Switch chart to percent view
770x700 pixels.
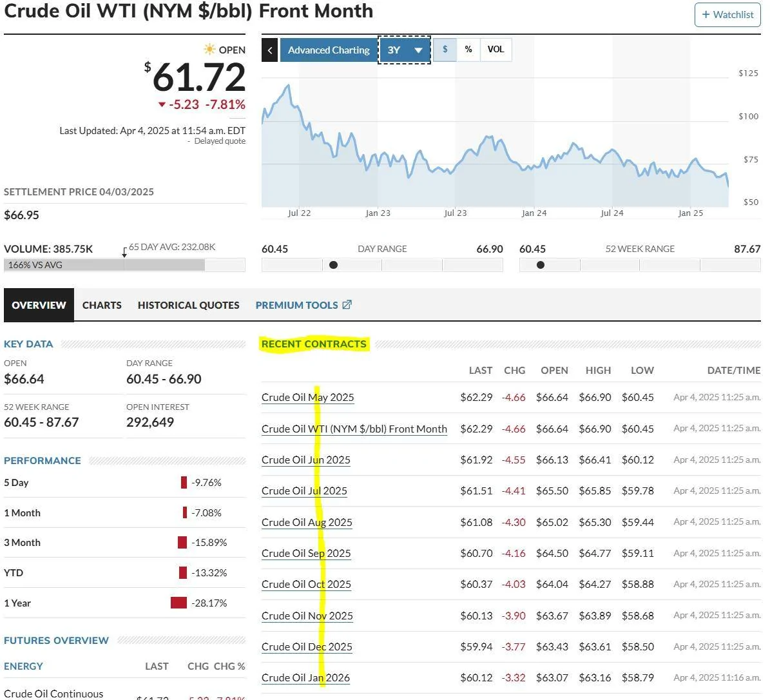tap(468, 50)
